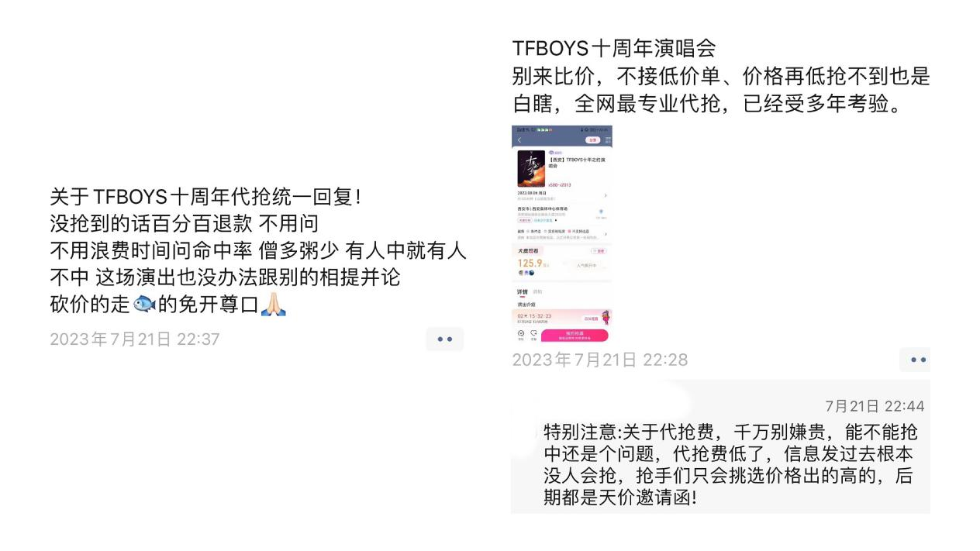Image resolution: width=980 pixels, height=551 pixels.
Task: Expand the service terms row chevron
Action: (x=606, y=234)
